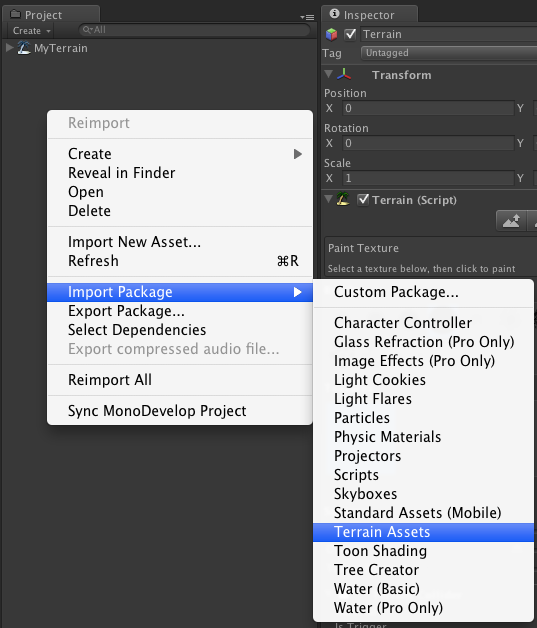Open the Create dropdown in Project panel
The width and height of the screenshot is (537, 628).
[31, 30]
